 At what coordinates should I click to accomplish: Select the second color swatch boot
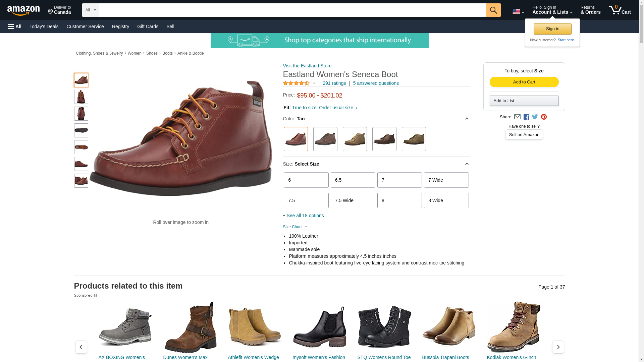pos(325,139)
